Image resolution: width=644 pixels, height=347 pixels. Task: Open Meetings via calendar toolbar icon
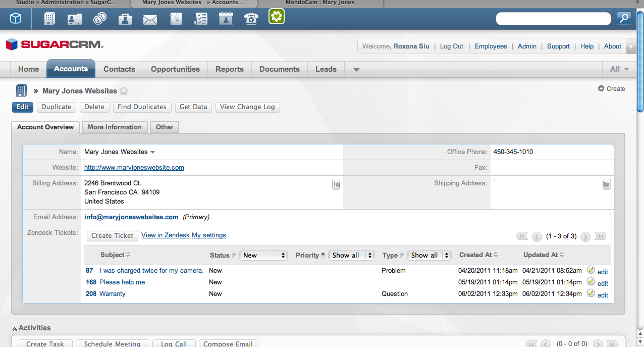click(226, 19)
